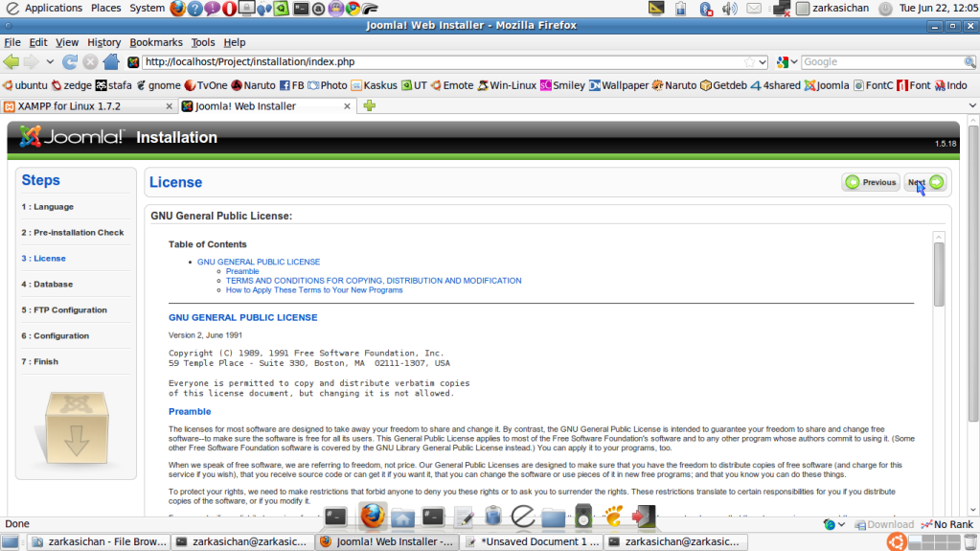Go back with the green back arrow

tap(11, 62)
